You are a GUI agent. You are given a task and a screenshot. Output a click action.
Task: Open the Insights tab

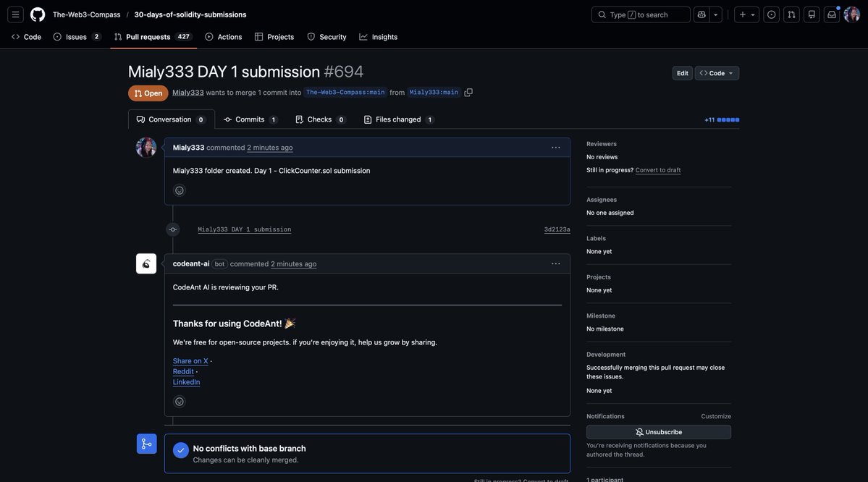pos(378,37)
